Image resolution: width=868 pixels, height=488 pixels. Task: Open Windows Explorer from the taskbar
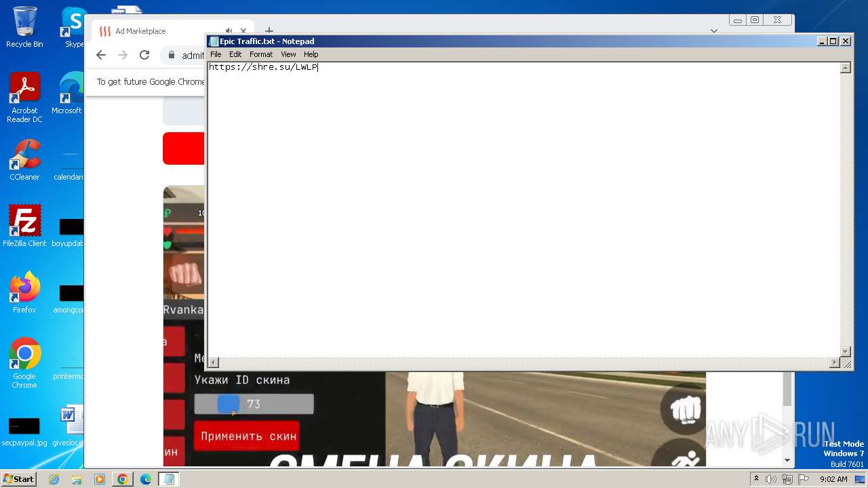77,479
